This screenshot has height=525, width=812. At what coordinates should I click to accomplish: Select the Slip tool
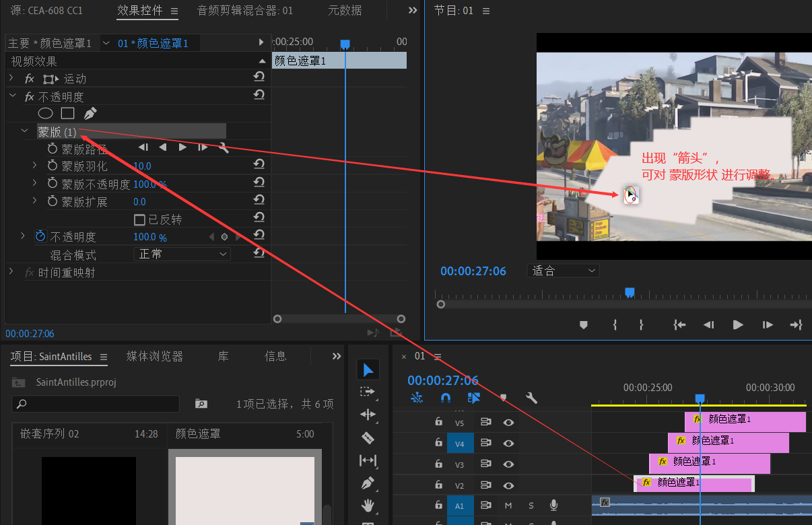click(x=368, y=460)
